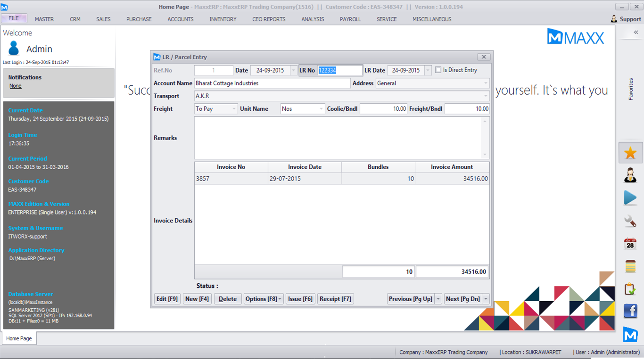Image resolution: width=644 pixels, height=362 pixels.
Task: Click the Receipt [F7] button
Action: (335, 299)
